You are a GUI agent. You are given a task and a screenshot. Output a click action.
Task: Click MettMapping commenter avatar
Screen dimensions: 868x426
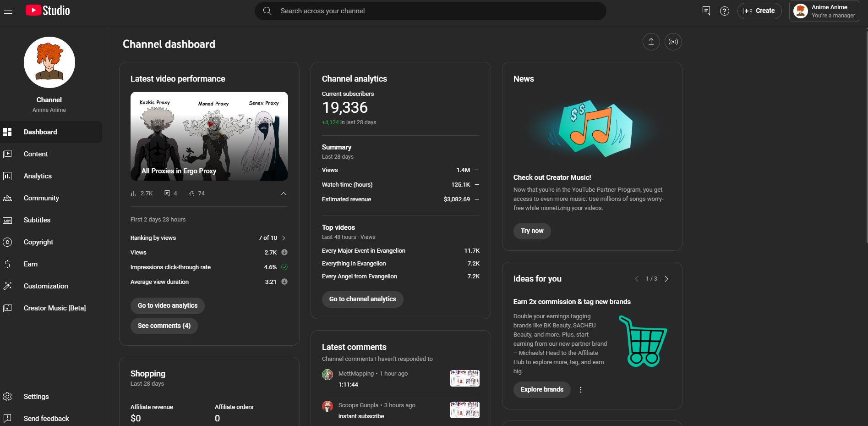[328, 375]
